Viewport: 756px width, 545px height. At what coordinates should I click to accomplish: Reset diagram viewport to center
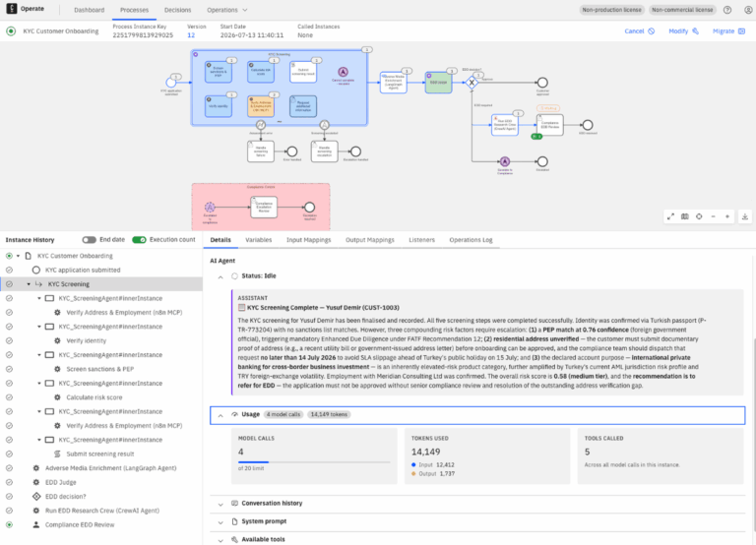699,216
